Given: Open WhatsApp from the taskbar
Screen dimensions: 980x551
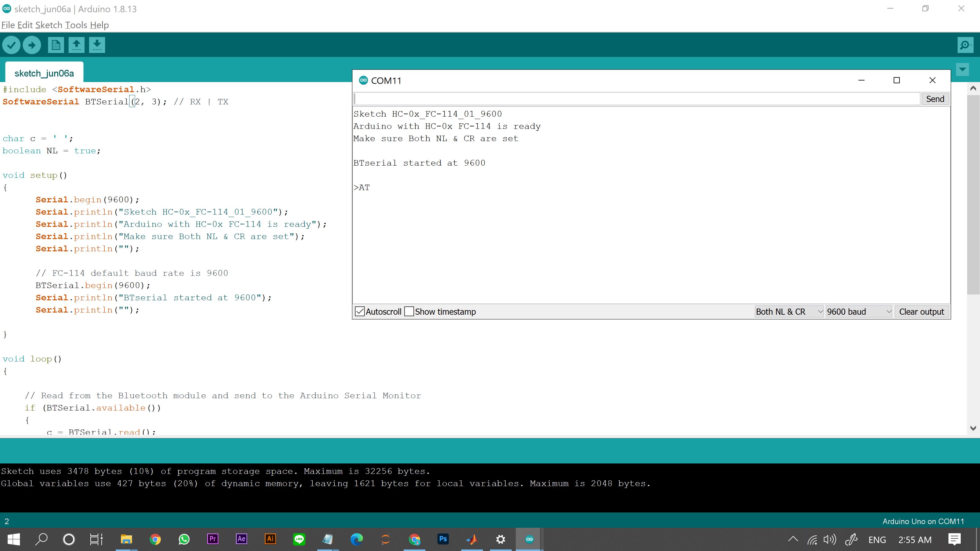Looking at the screenshot, I should pyautogui.click(x=184, y=539).
